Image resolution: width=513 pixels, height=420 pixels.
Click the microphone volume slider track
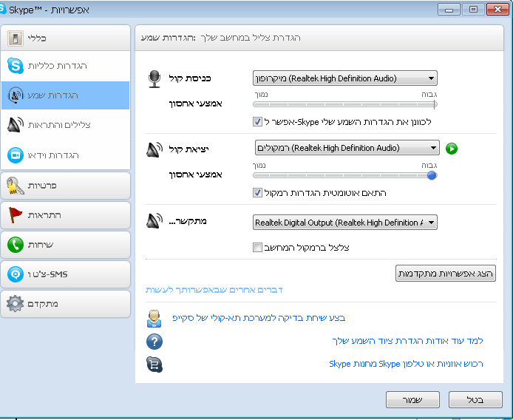345,104
